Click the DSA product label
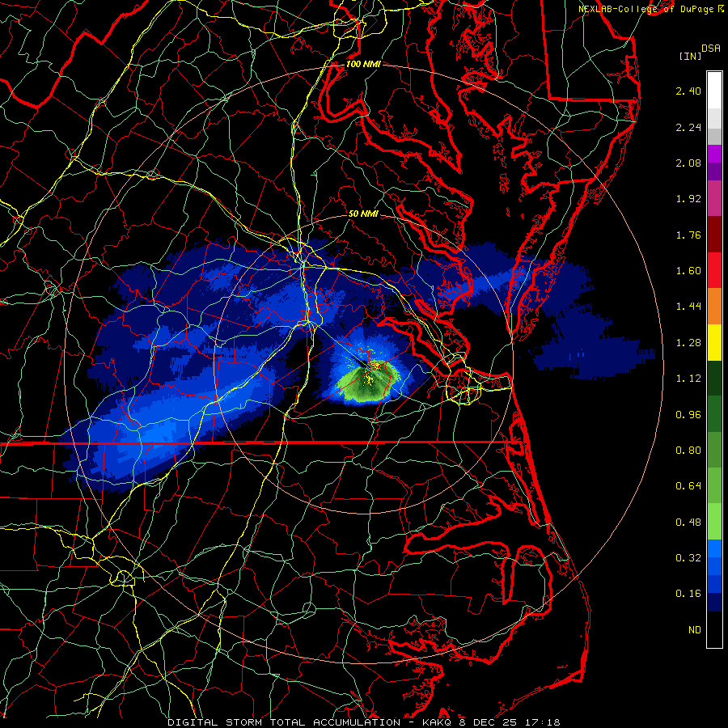 coord(711,49)
